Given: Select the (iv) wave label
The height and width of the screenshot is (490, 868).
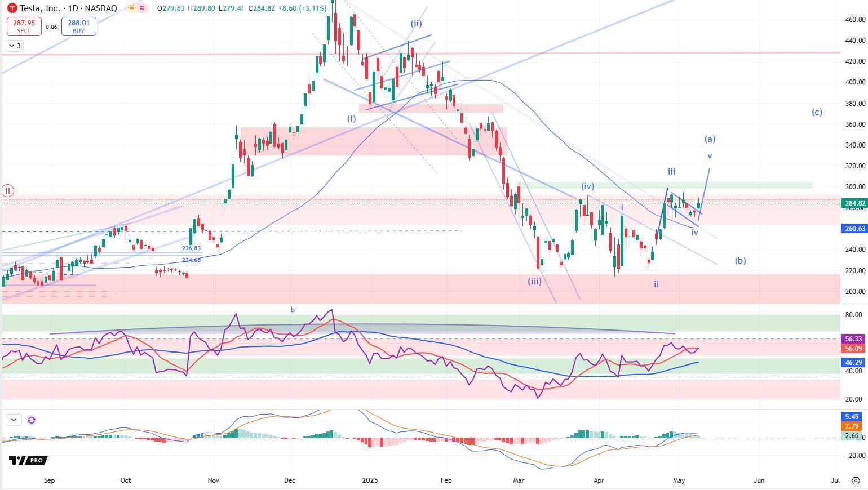Looking at the screenshot, I should click(587, 186).
